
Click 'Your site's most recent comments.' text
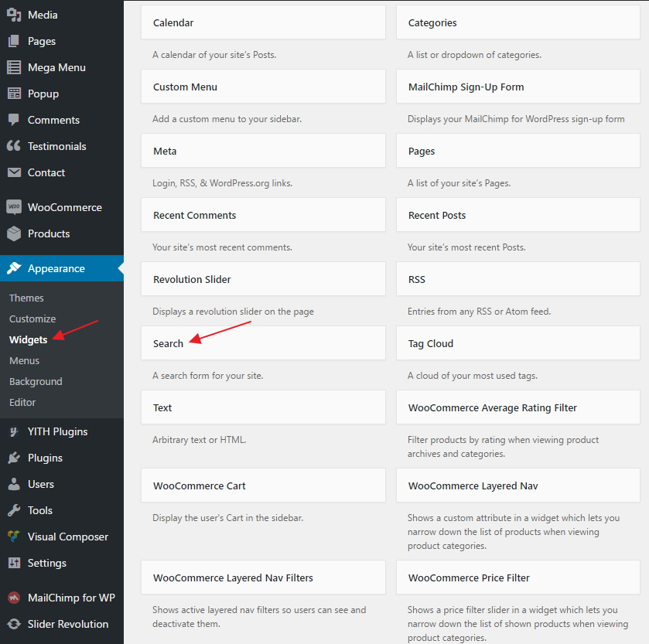pos(222,247)
